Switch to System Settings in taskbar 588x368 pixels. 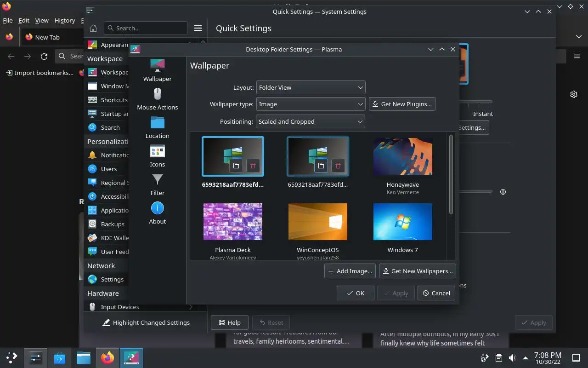coord(36,357)
